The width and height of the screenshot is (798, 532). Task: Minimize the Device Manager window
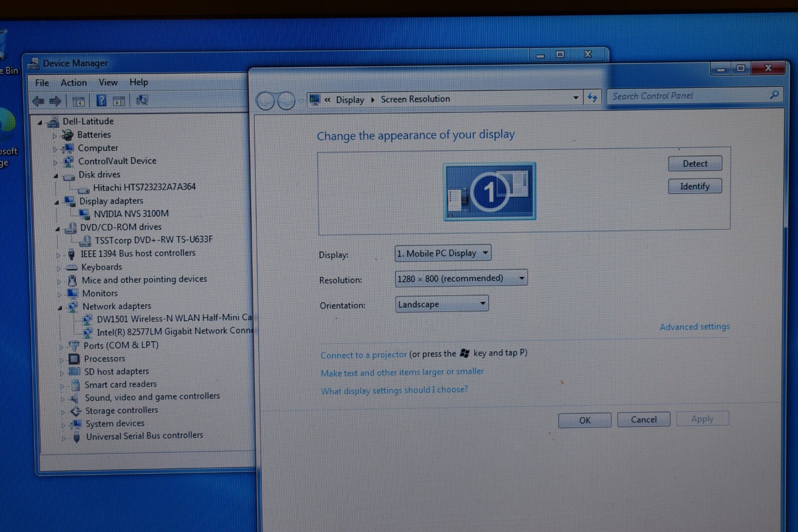click(540, 55)
